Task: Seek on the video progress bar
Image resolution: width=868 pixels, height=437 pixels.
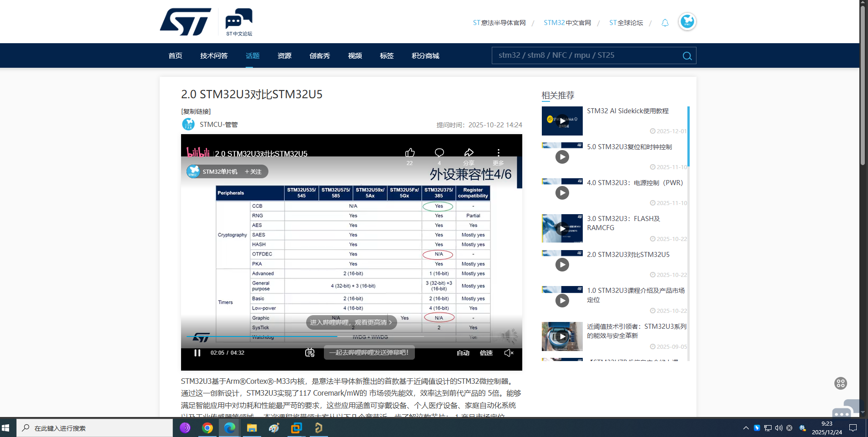Action: click(x=351, y=337)
